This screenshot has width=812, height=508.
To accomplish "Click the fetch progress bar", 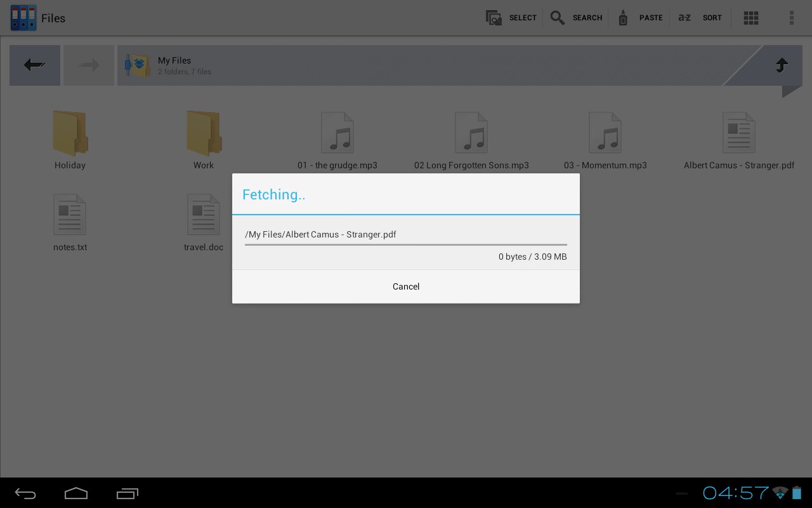I will (406, 244).
